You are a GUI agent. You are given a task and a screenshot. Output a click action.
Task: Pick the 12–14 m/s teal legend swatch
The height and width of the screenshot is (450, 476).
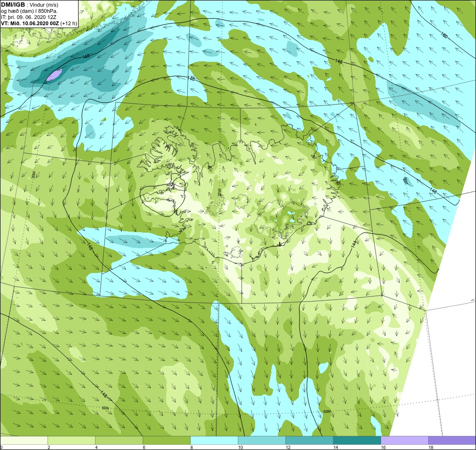(x=309, y=440)
